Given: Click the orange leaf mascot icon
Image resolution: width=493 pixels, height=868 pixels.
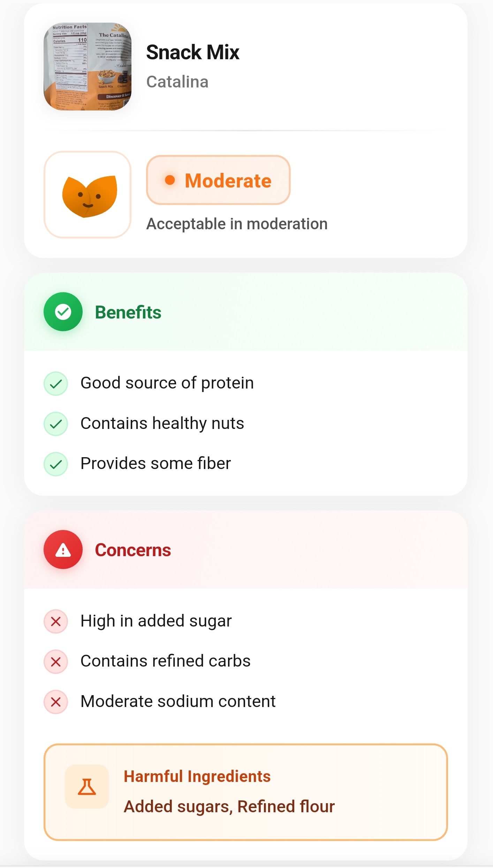Looking at the screenshot, I should pos(88,195).
